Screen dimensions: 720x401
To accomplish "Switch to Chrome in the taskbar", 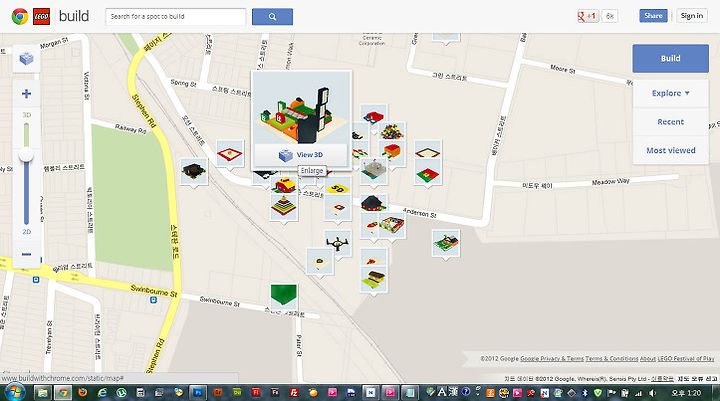I will (63, 393).
